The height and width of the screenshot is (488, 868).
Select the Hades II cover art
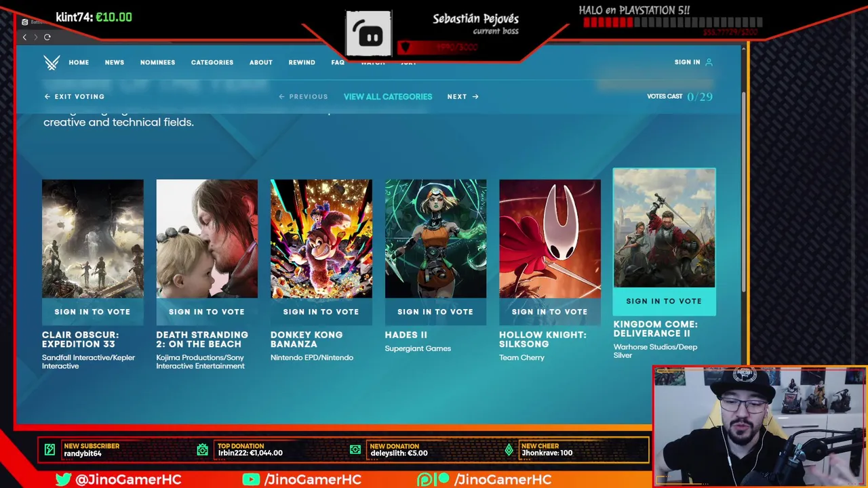[435, 239]
